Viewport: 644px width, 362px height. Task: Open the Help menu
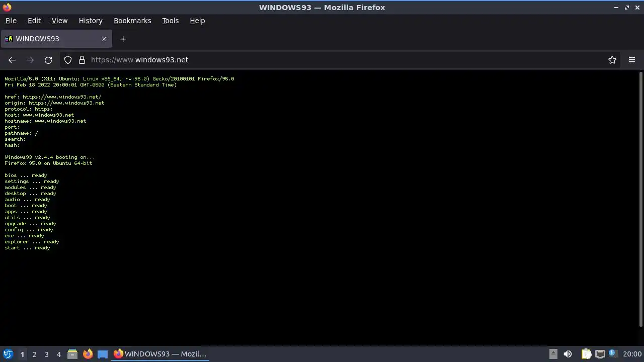pyautogui.click(x=197, y=21)
